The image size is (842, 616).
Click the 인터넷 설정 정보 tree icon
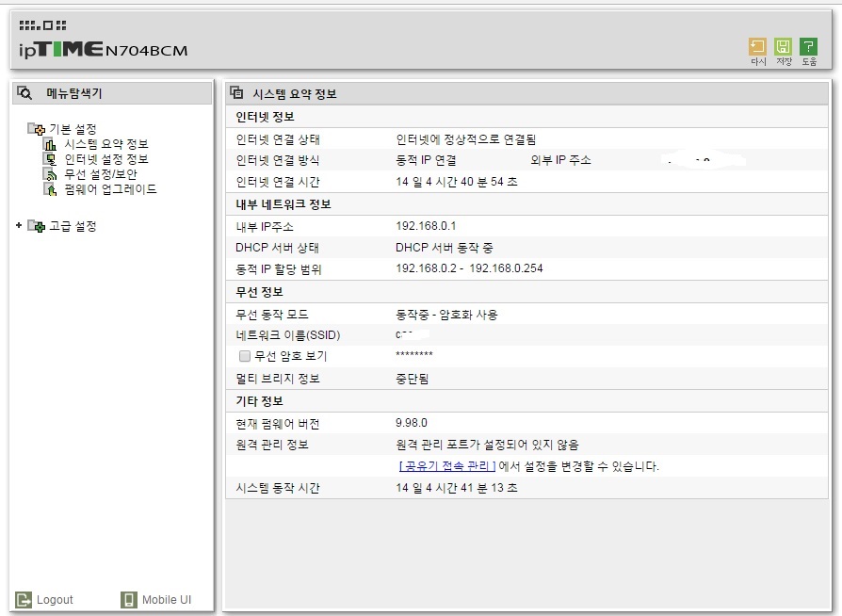[50, 159]
